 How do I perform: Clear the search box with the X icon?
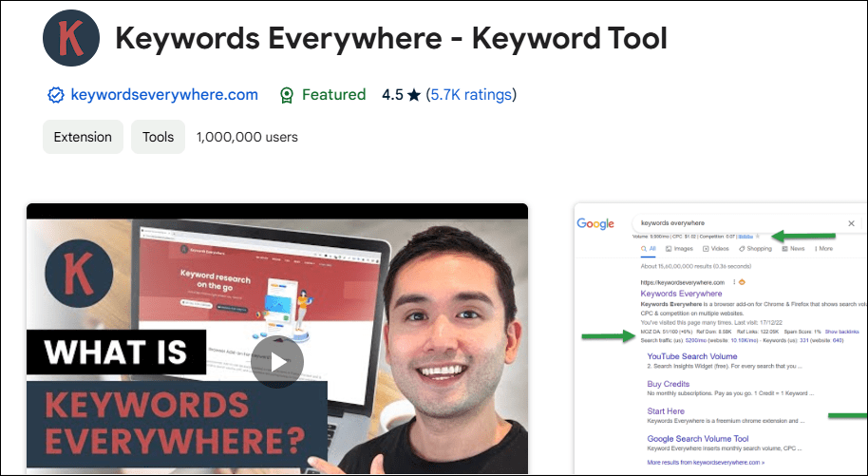pyautogui.click(x=852, y=223)
